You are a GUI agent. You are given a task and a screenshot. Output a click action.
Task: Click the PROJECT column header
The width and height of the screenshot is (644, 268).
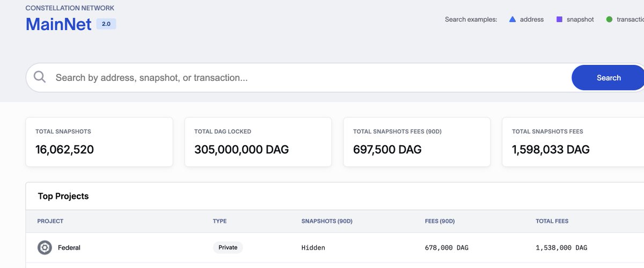click(50, 221)
